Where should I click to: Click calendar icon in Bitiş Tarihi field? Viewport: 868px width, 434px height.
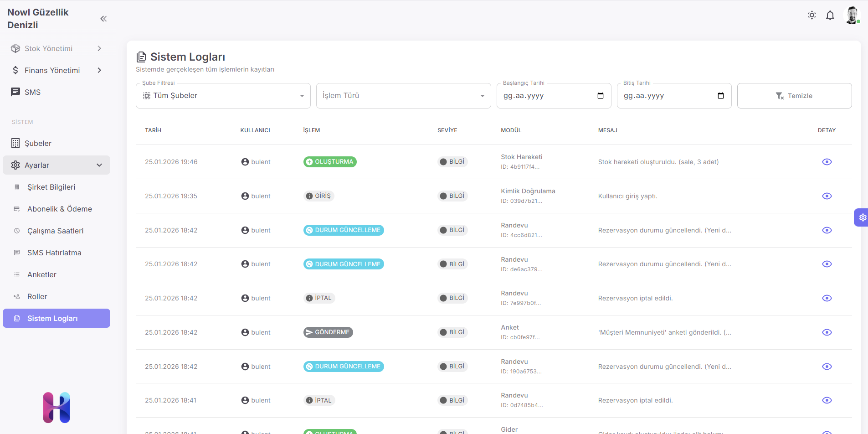(720, 96)
